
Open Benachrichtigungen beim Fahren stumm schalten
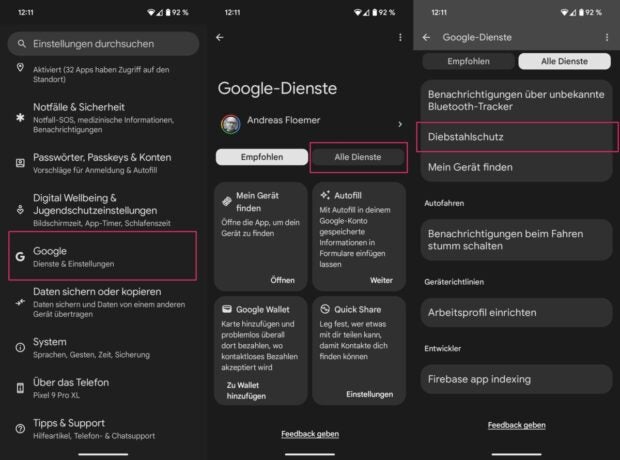(x=516, y=240)
